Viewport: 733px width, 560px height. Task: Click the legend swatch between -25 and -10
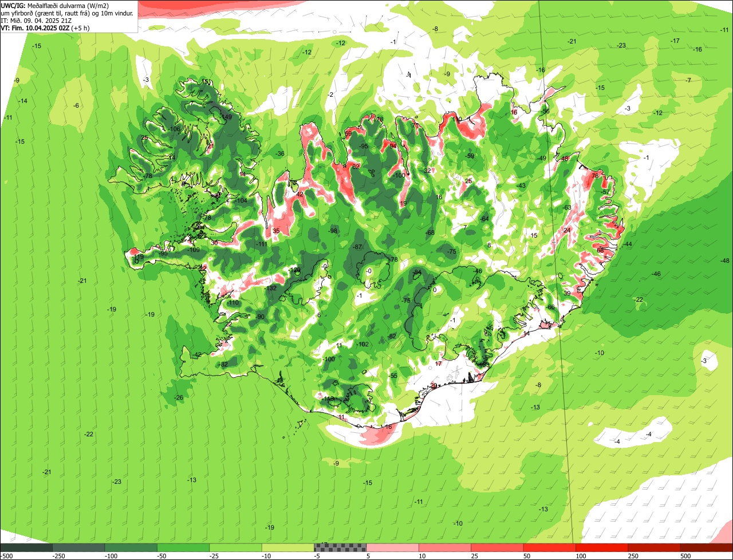pos(236,547)
